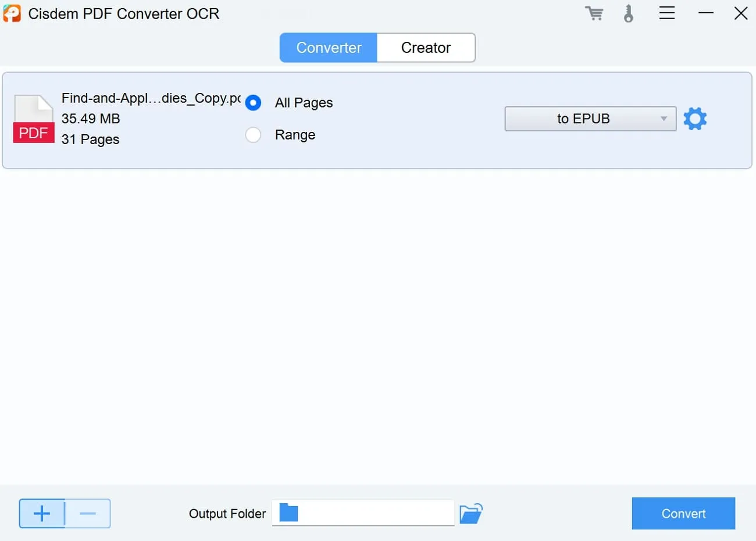Image resolution: width=756 pixels, height=541 pixels.
Task: Remove selected file using minus button
Action: pyautogui.click(x=88, y=513)
